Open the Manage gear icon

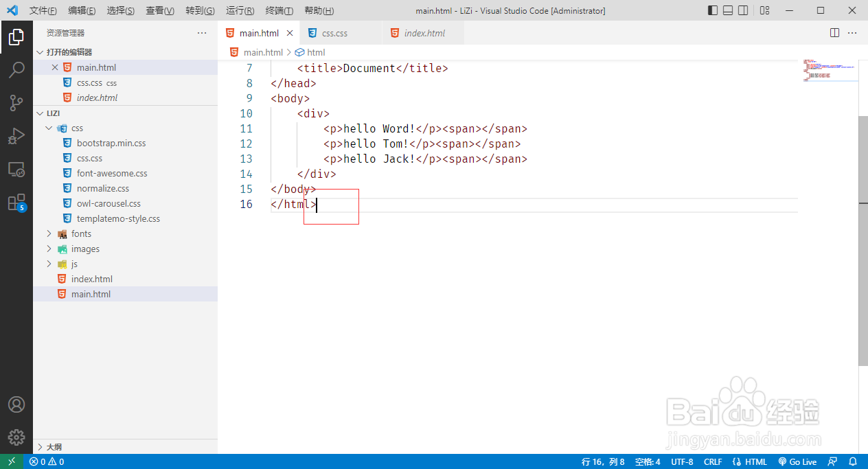(16, 437)
